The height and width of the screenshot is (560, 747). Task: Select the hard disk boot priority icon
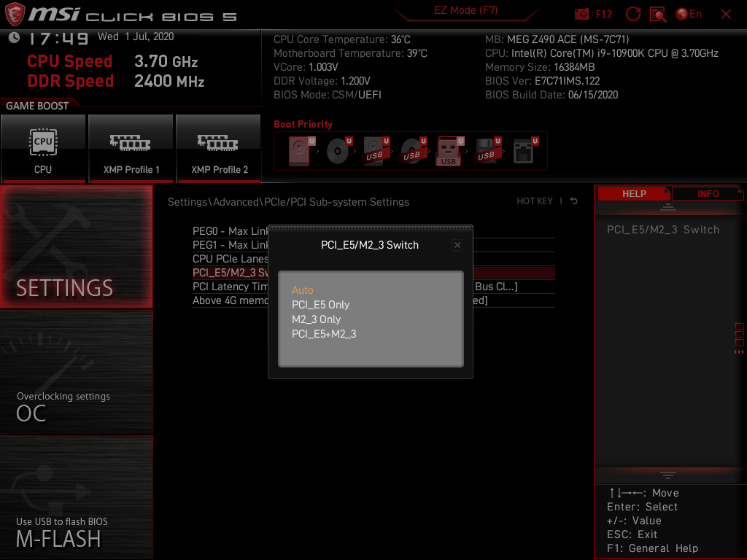299,149
